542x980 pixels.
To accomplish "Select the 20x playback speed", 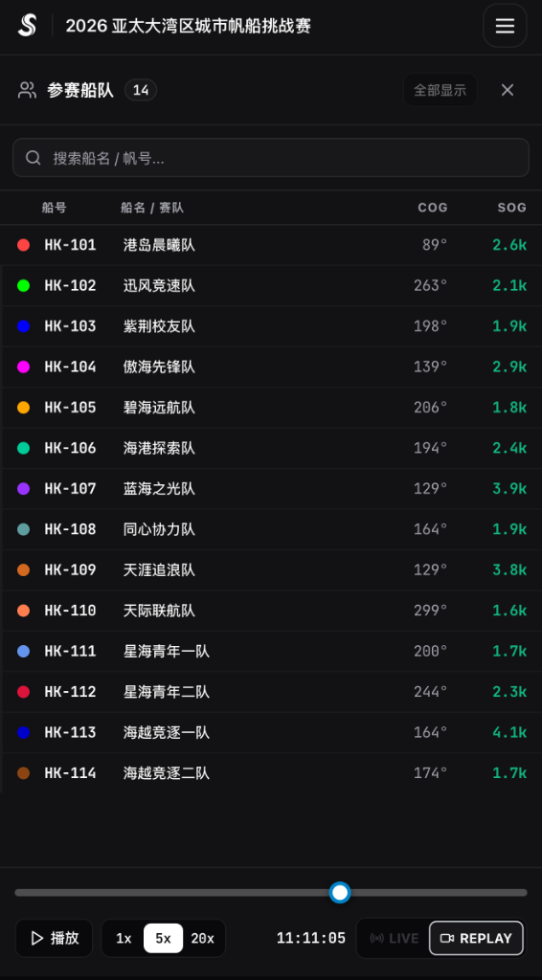I will (x=203, y=938).
